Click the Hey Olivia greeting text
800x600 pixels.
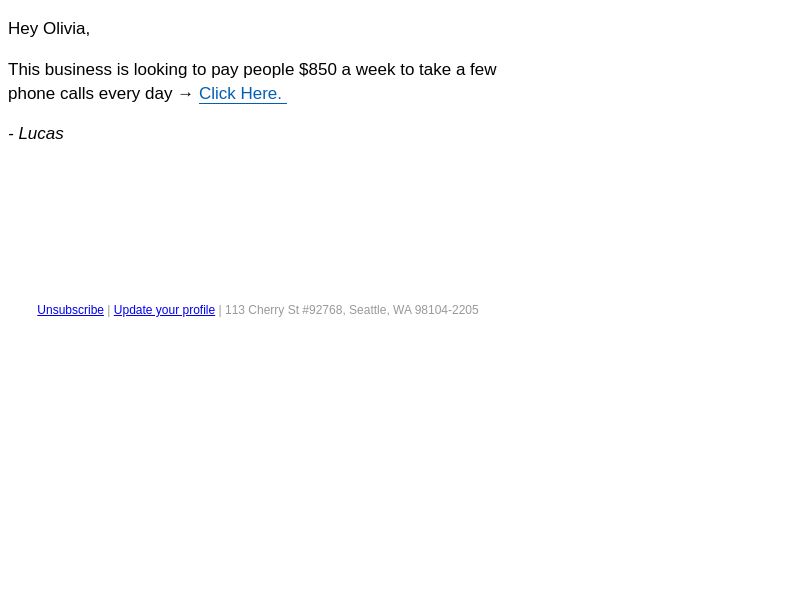tap(49, 29)
